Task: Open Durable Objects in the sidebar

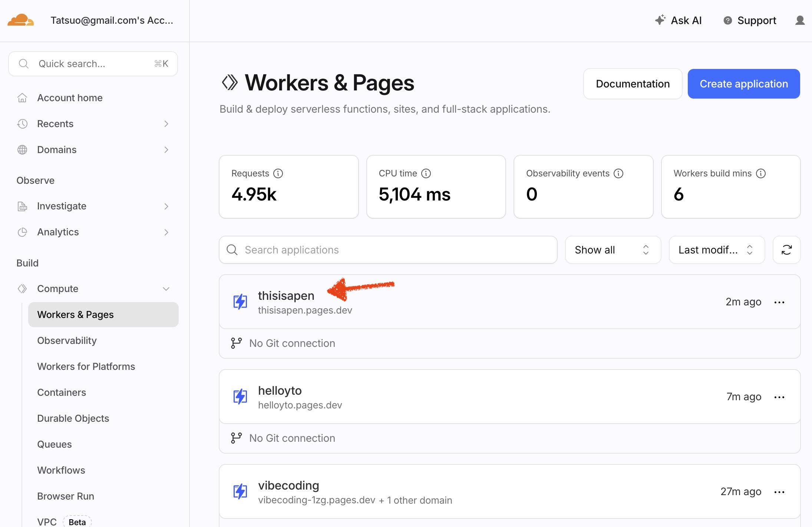Action: (x=73, y=418)
